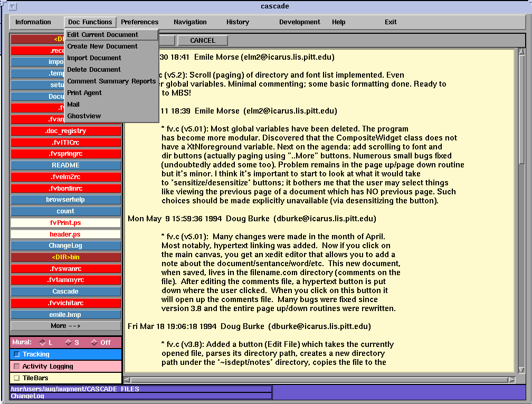Open the .fvITICrc file
This screenshot has height=404, width=532.
(65, 142)
